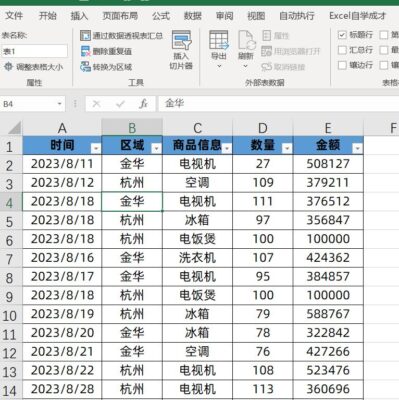
Task: Click the select-all corner triangle
Action: tap(14, 128)
